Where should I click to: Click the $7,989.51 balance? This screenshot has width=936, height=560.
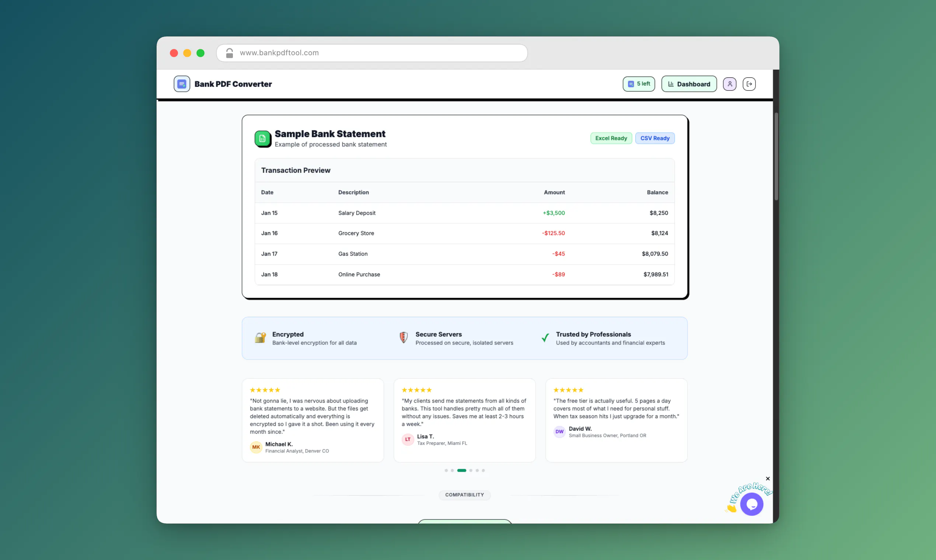click(x=656, y=274)
